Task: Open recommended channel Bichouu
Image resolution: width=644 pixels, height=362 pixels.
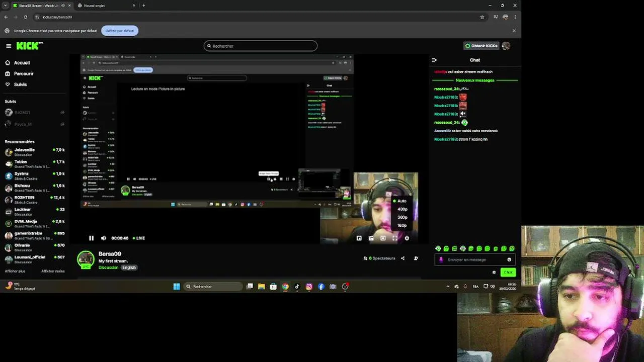Action: pyautogui.click(x=34, y=188)
